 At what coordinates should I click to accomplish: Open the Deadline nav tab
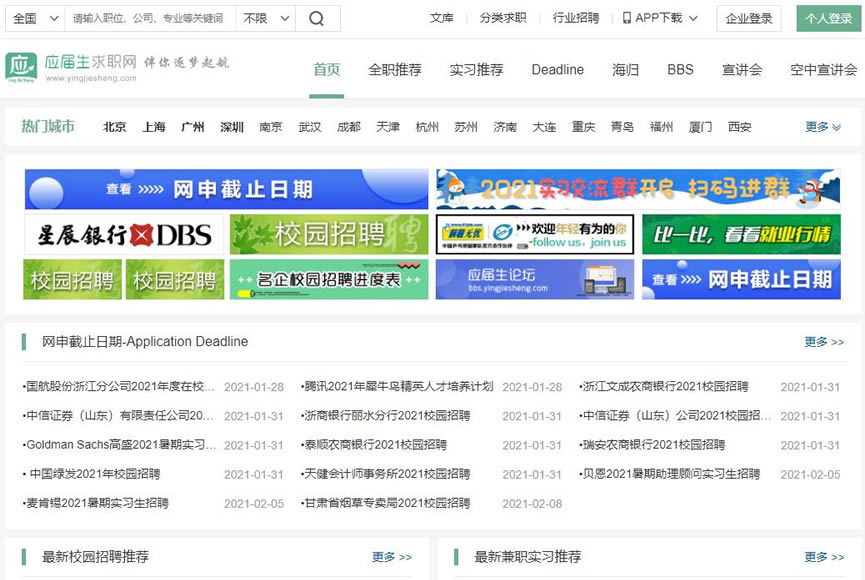coord(558,70)
